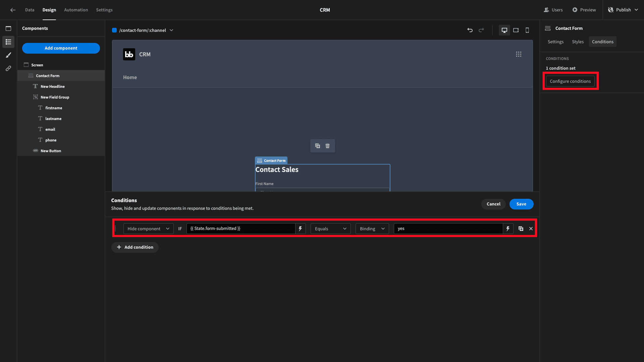Expand the Publish dropdown chevron
The height and width of the screenshot is (362, 644).
point(636,10)
